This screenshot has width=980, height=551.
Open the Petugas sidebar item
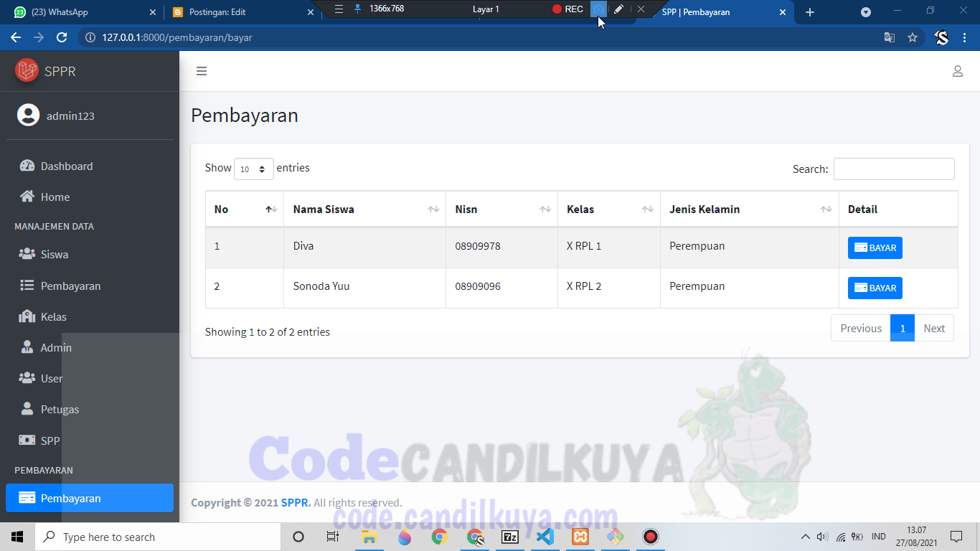(90, 409)
